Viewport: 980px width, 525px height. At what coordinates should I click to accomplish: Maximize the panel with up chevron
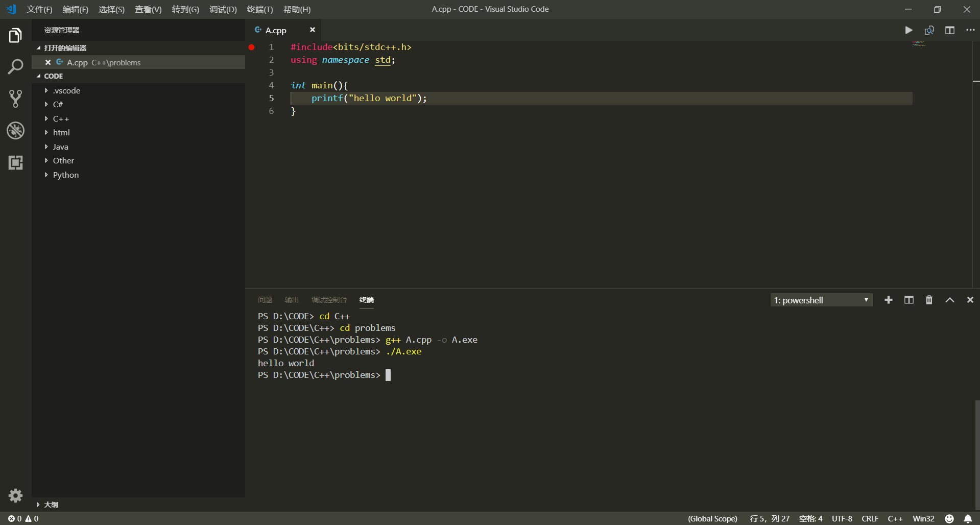click(950, 300)
